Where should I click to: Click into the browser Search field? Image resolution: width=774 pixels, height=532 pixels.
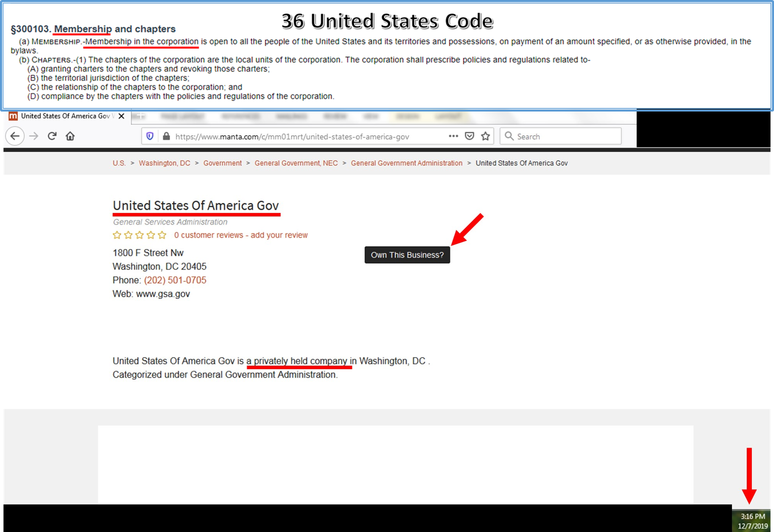pyautogui.click(x=561, y=136)
